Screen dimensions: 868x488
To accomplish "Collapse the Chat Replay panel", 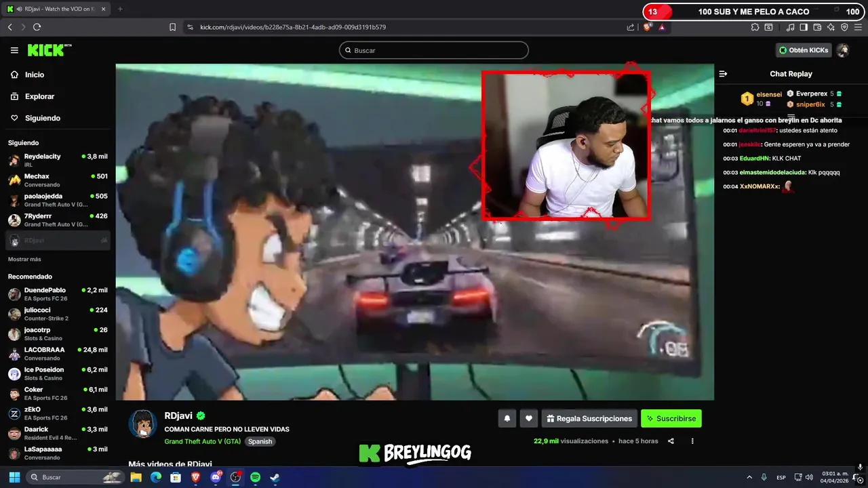I will pyautogui.click(x=723, y=74).
